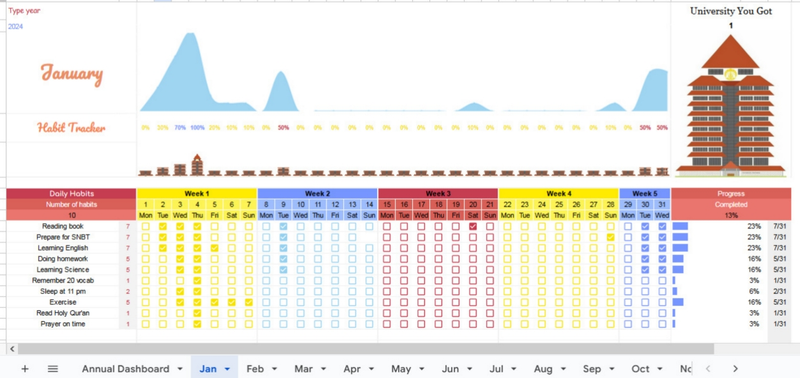Switch to Annual Dashboard sheet
This screenshot has width=800, height=378.
(x=125, y=369)
